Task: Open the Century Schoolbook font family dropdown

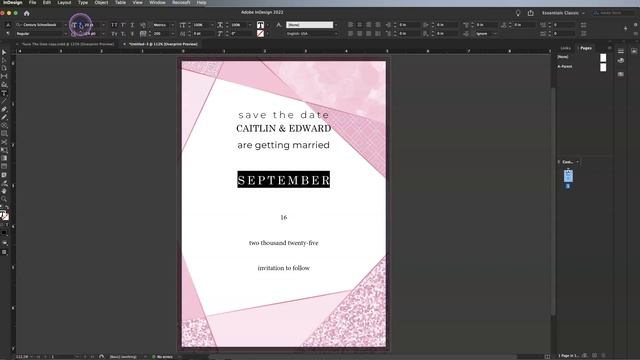Action: (x=65, y=25)
